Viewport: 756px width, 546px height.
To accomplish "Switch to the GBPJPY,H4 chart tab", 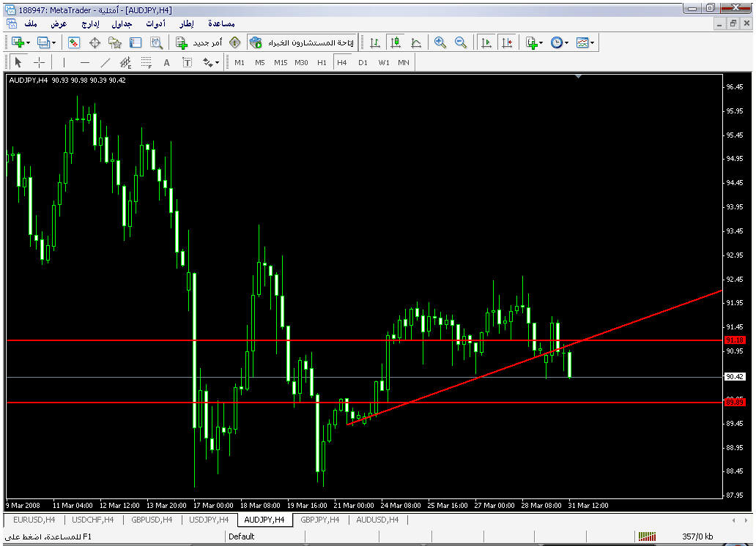I will click(x=320, y=520).
